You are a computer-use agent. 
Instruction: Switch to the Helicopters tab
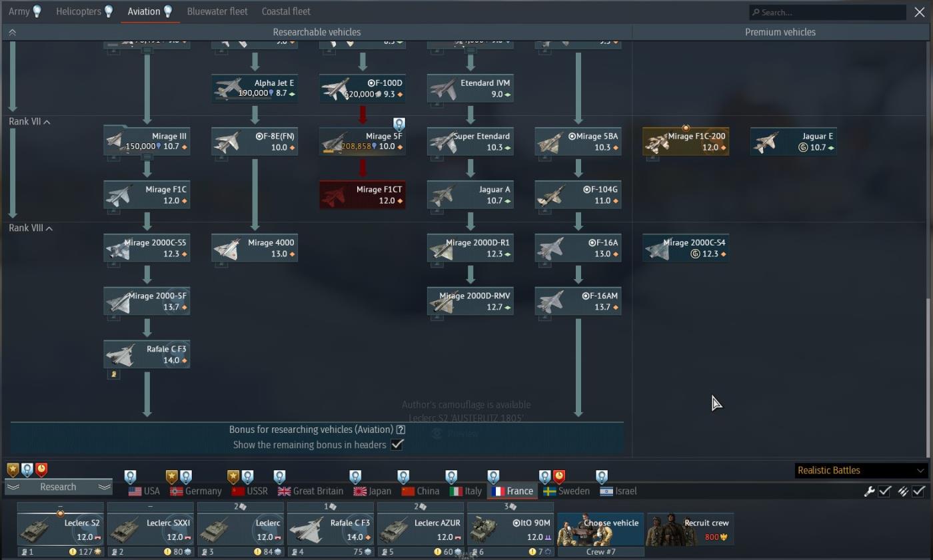[x=84, y=11]
